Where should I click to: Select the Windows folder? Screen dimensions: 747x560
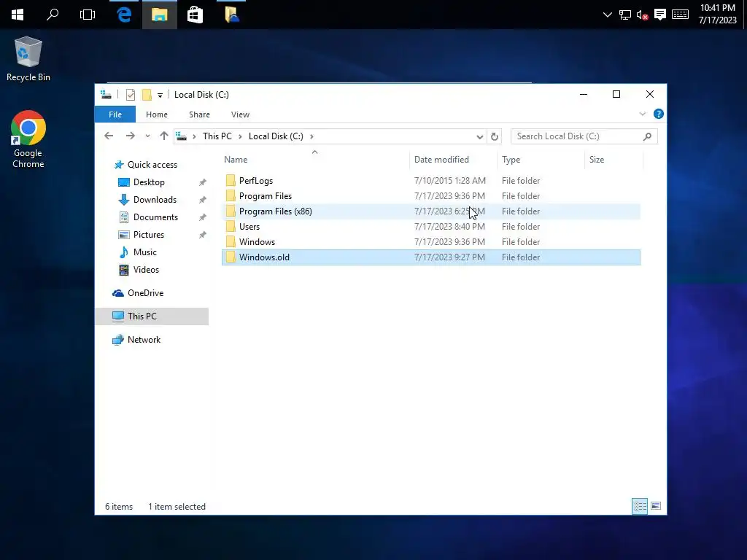tap(430, 241)
